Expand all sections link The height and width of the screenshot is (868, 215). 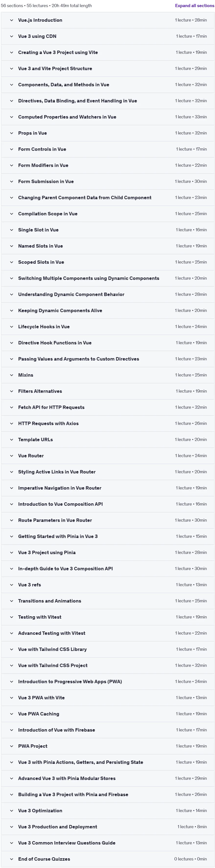[x=195, y=6]
